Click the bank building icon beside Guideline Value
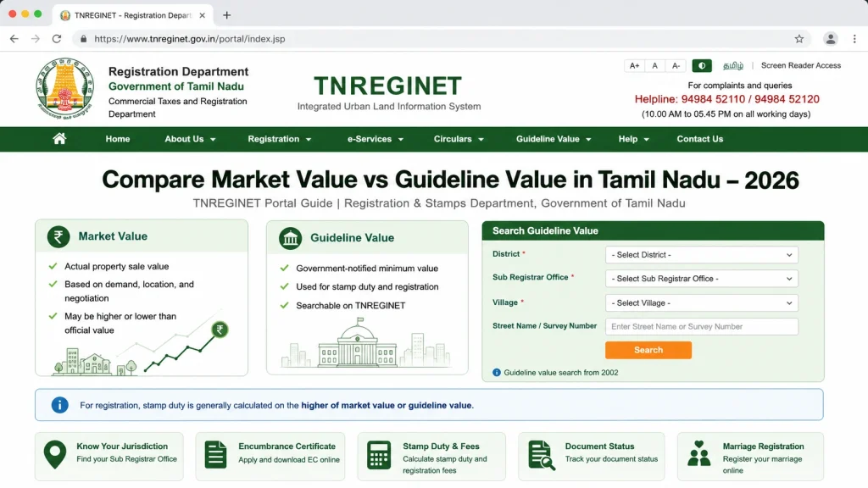This screenshot has height=488, width=868. (x=290, y=238)
